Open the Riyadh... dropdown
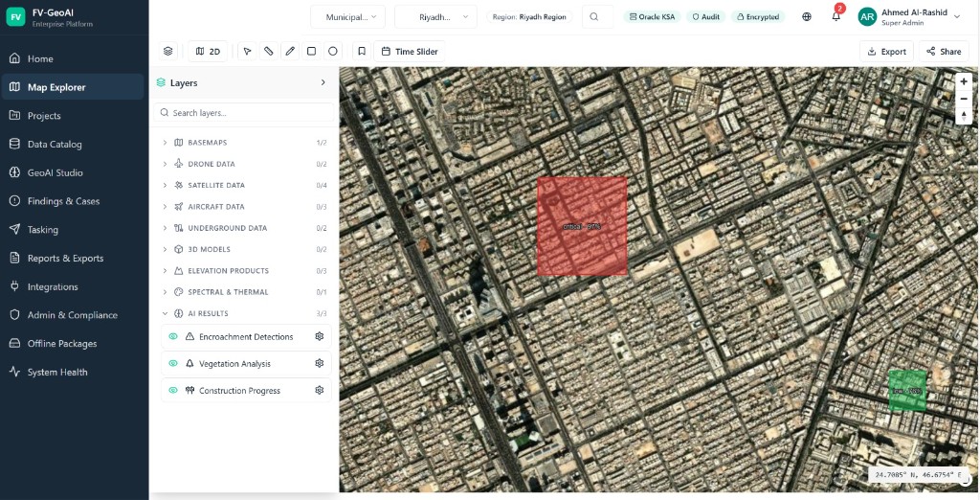 435,17
